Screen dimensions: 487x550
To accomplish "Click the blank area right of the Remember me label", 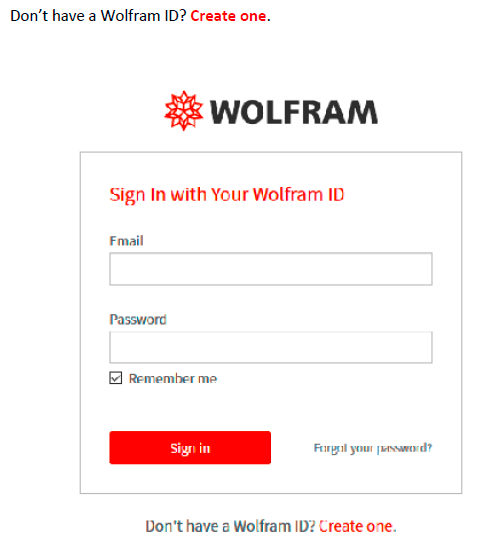I will click(325, 378).
